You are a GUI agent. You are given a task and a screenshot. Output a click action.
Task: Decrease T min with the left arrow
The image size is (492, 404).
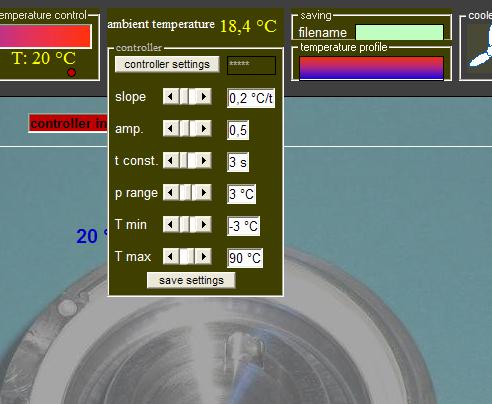pyautogui.click(x=171, y=225)
